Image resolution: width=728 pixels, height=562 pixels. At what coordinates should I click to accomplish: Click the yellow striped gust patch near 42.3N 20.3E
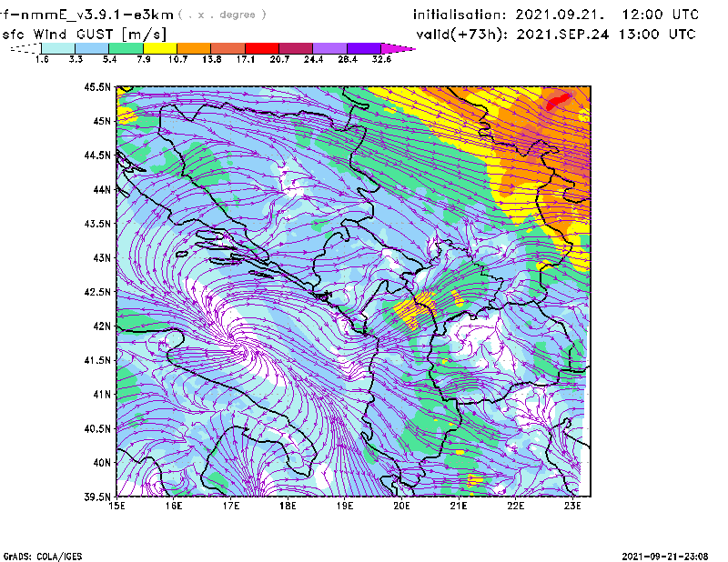[416, 309]
